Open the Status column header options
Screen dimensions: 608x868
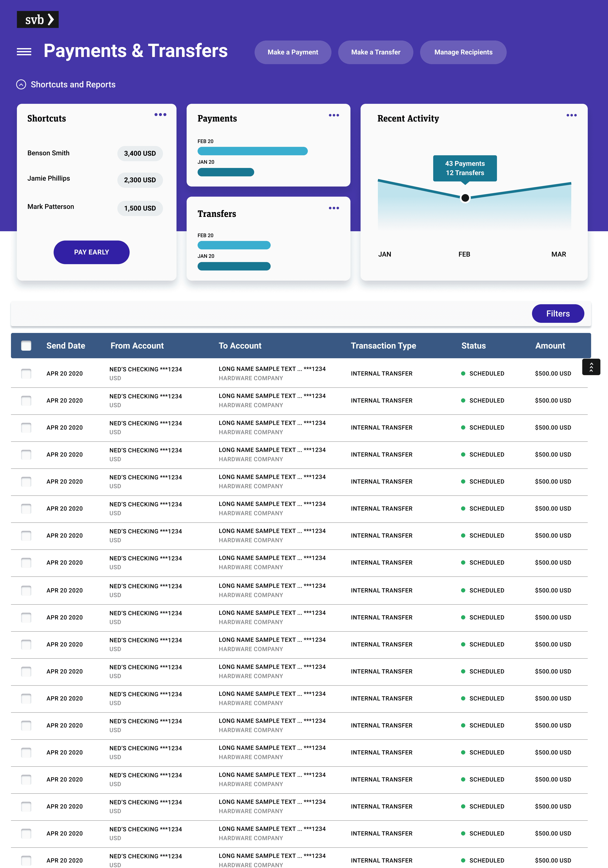click(473, 346)
